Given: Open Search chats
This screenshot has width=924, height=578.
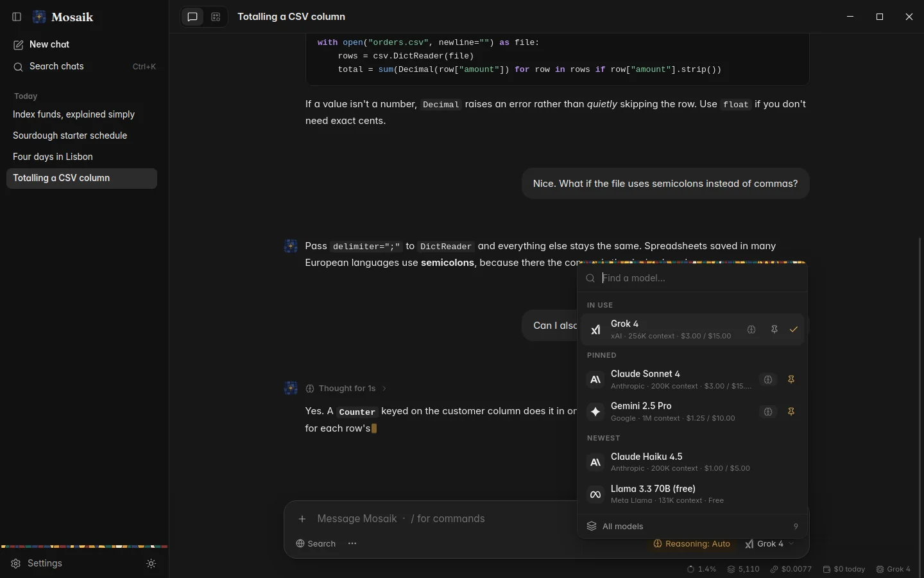Looking at the screenshot, I should 81,67.
